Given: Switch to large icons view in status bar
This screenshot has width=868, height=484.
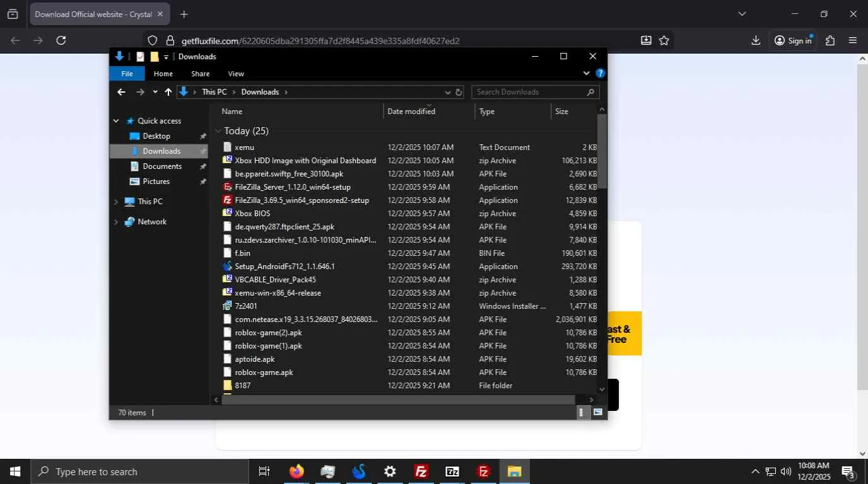Looking at the screenshot, I should (x=597, y=412).
